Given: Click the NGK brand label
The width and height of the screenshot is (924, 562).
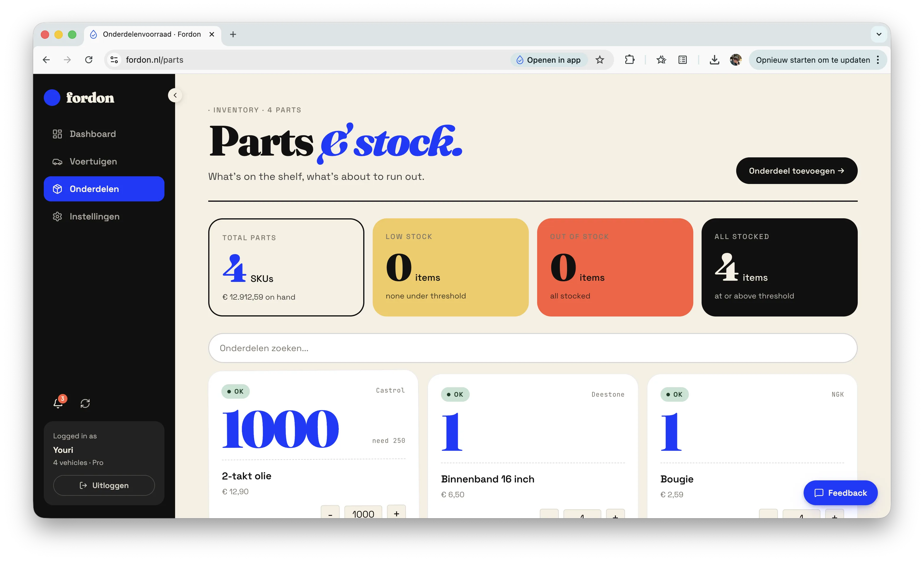Looking at the screenshot, I should (x=837, y=394).
